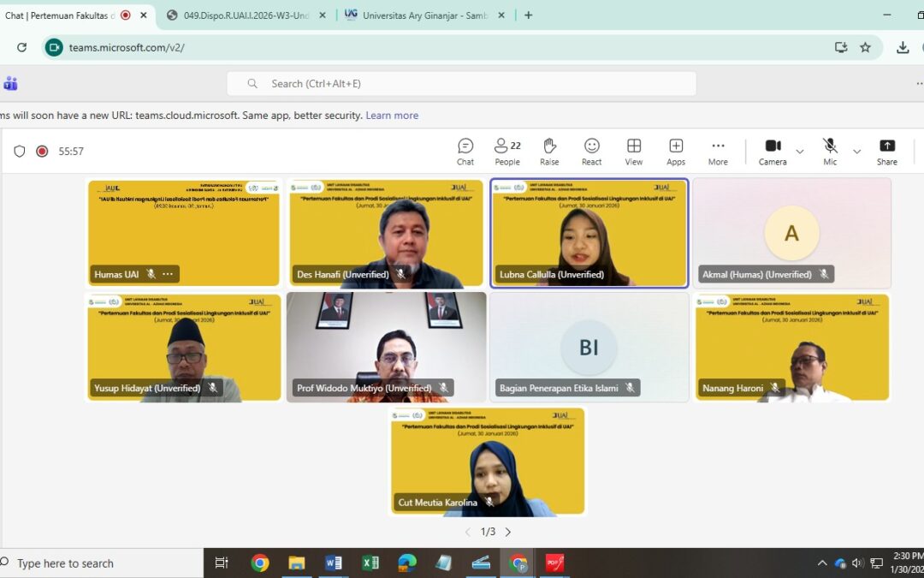Show the People participant list
This screenshot has height=578, width=924.
coord(506,151)
